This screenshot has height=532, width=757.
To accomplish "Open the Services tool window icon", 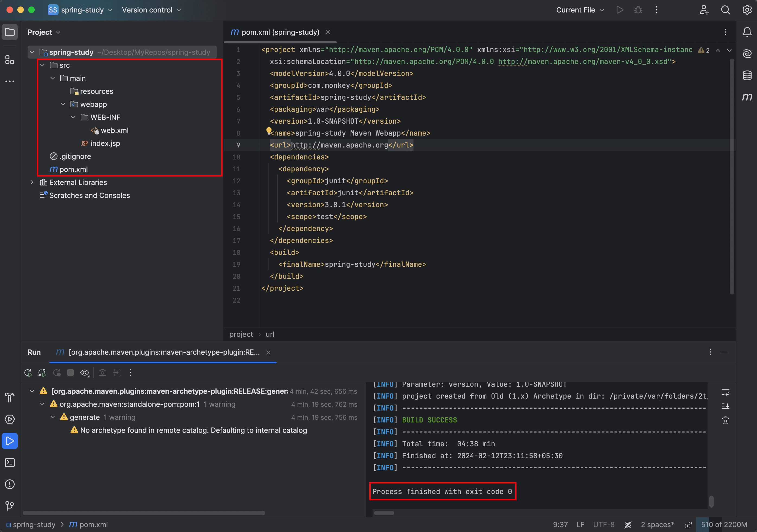I will pos(10,419).
